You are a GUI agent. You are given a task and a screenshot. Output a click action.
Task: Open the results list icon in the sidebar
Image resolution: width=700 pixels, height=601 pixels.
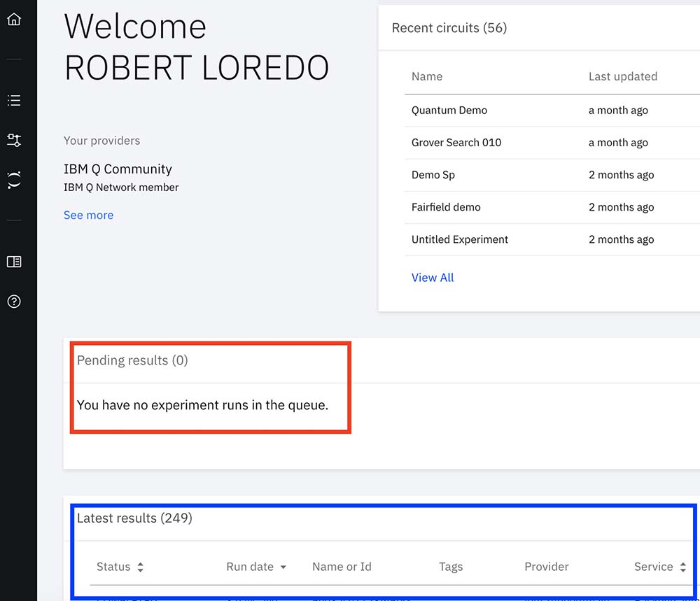pos(14,101)
